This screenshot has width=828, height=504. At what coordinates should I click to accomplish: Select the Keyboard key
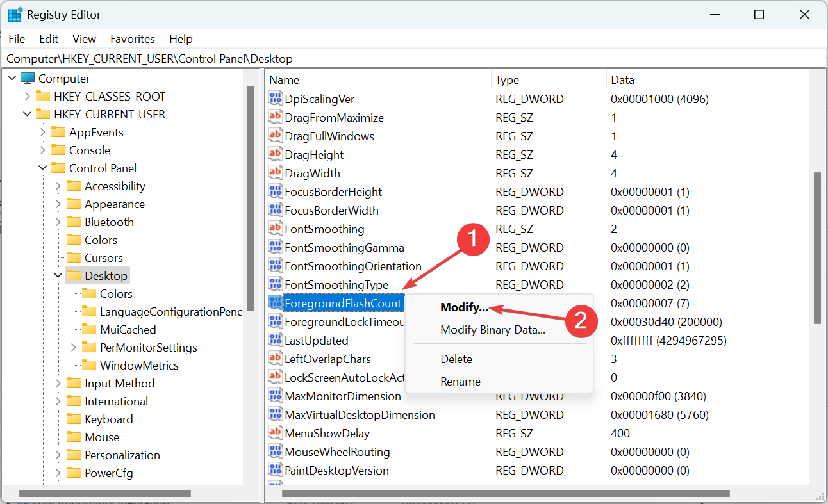[x=108, y=419]
